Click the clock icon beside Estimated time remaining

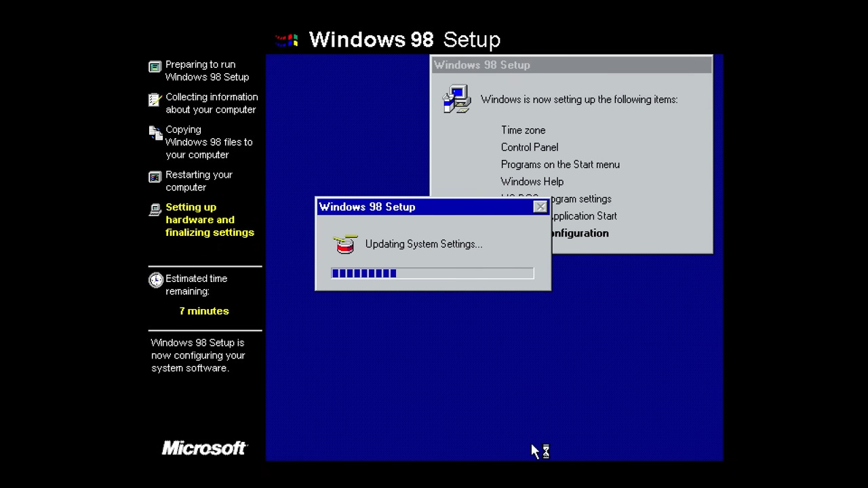click(156, 280)
